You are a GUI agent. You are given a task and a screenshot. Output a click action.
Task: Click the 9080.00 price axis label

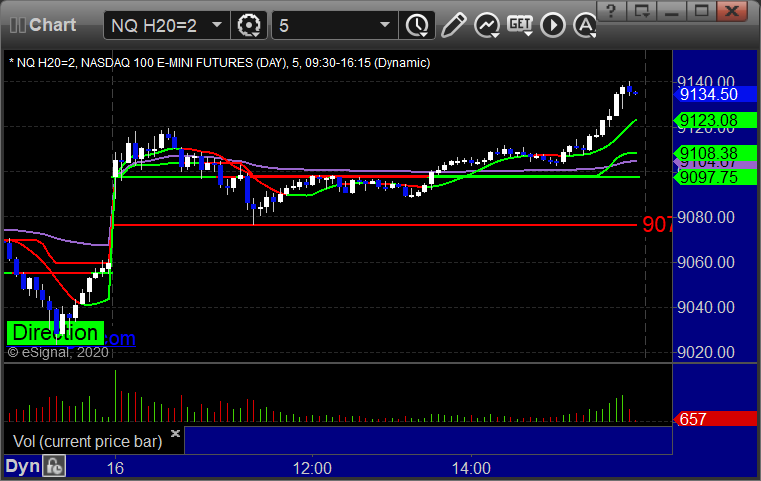[706, 217]
